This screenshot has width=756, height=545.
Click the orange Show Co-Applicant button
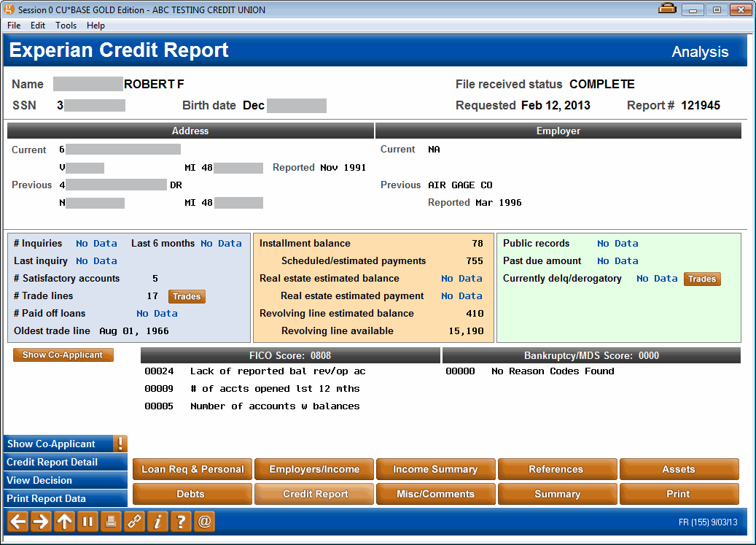[63, 355]
